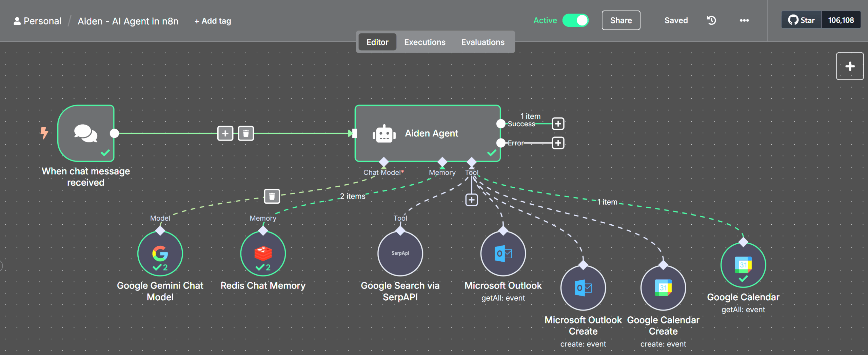Click Add tag
868x355 pixels.
(213, 21)
